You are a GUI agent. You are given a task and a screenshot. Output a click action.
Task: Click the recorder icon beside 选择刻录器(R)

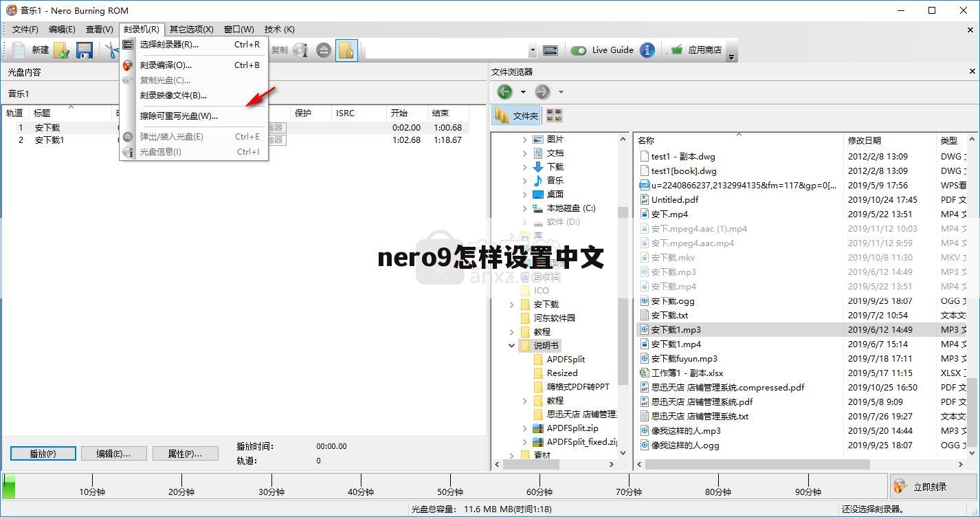click(x=128, y=45)
